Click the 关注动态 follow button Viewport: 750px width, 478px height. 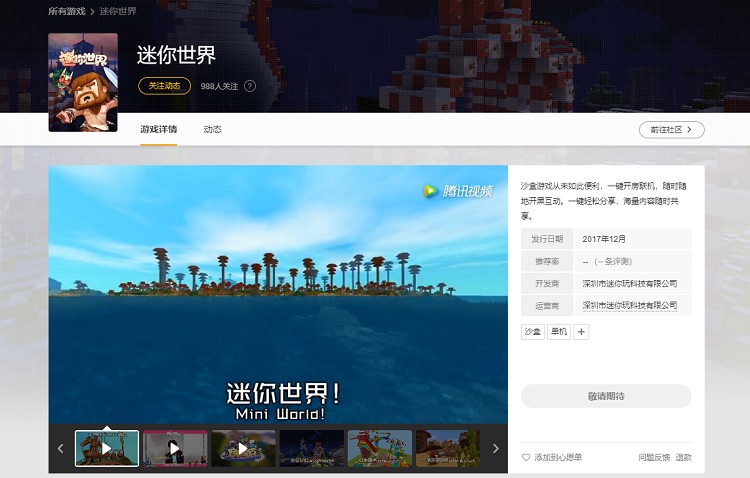point(165,86)
